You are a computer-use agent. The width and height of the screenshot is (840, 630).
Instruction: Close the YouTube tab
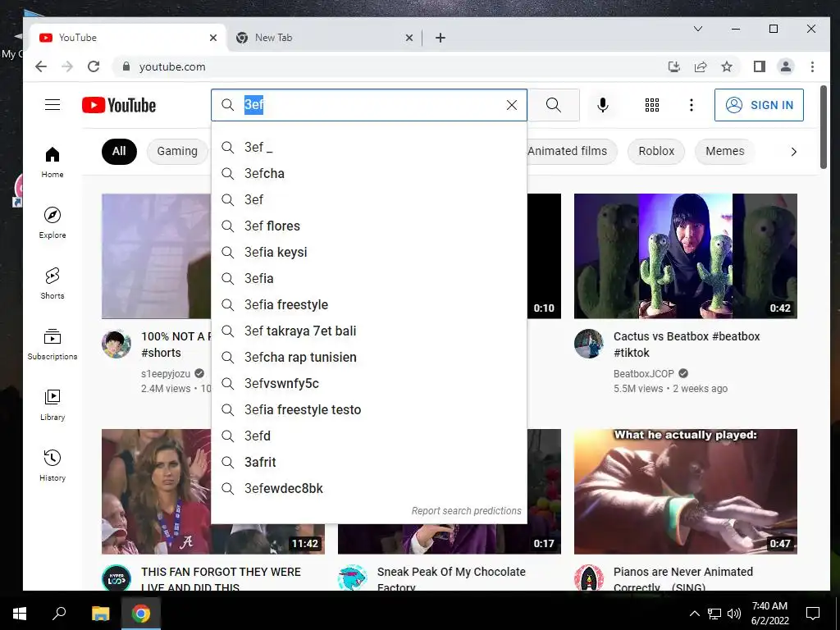212,38
